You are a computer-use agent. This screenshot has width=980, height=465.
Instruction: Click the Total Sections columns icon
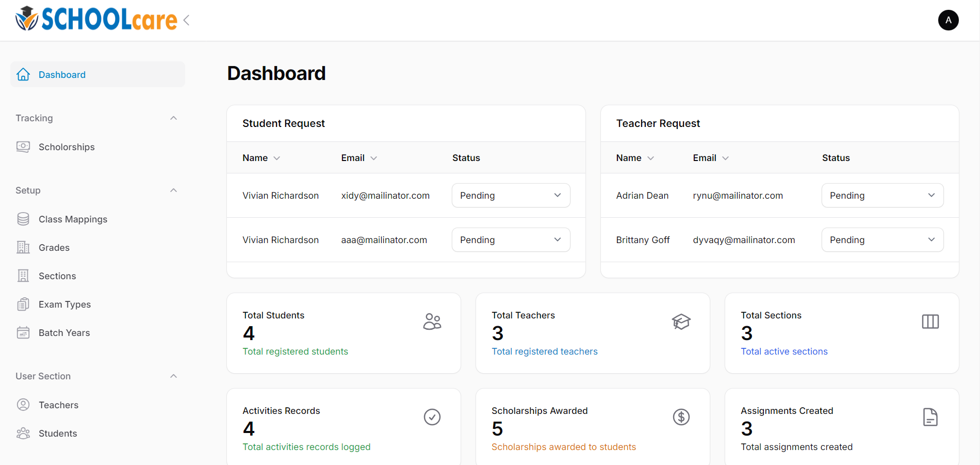click(x=930, y=322)
